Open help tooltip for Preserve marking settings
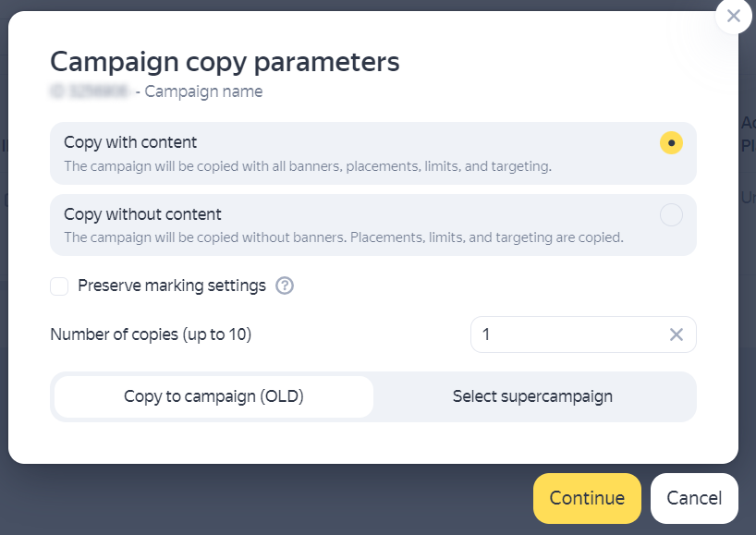756x535 pixels. [285, 286]
